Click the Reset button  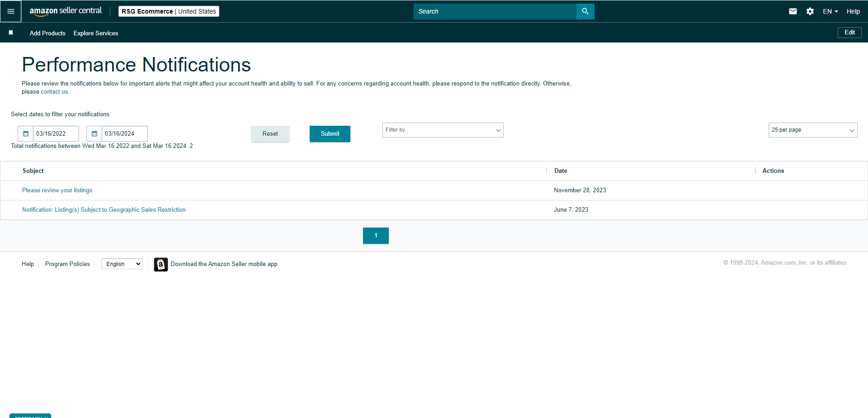pyautogui.click(x=270, y=134)
